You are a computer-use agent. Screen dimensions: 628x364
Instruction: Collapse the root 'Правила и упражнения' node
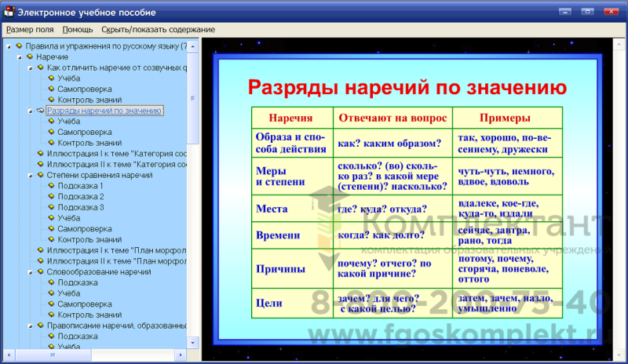(x=9, y=47)
